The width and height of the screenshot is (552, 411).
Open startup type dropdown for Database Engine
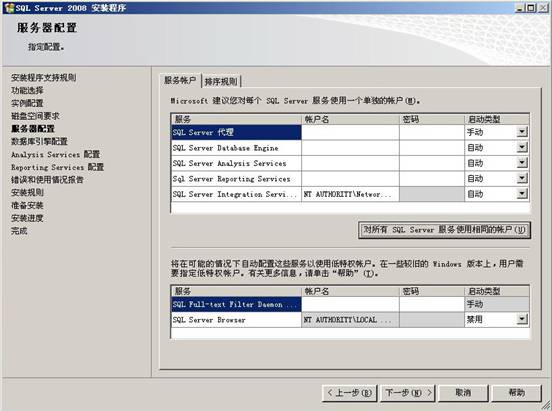tap(522, 148)
